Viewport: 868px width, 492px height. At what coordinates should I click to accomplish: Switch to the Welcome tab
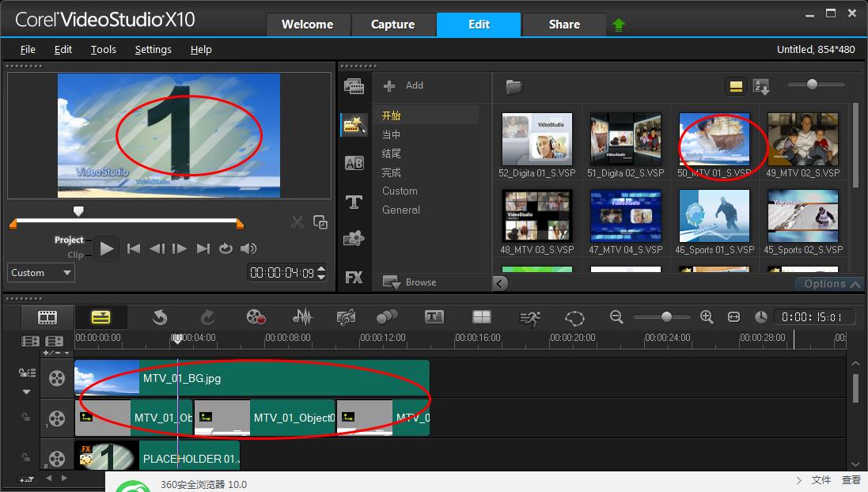[307, 25]
